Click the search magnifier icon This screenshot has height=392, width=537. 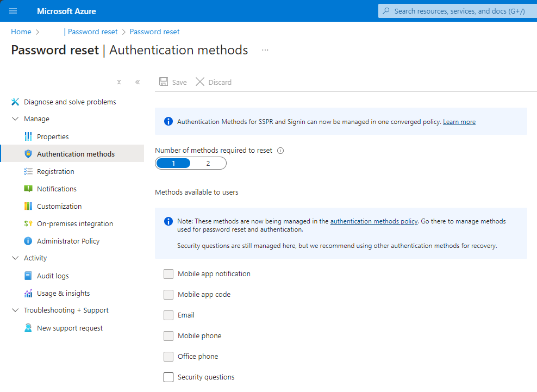click(x=386, y=11)
